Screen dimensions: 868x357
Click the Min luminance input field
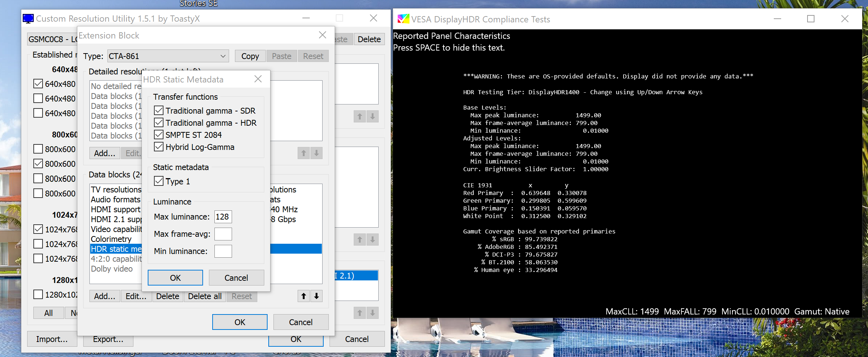223,251
